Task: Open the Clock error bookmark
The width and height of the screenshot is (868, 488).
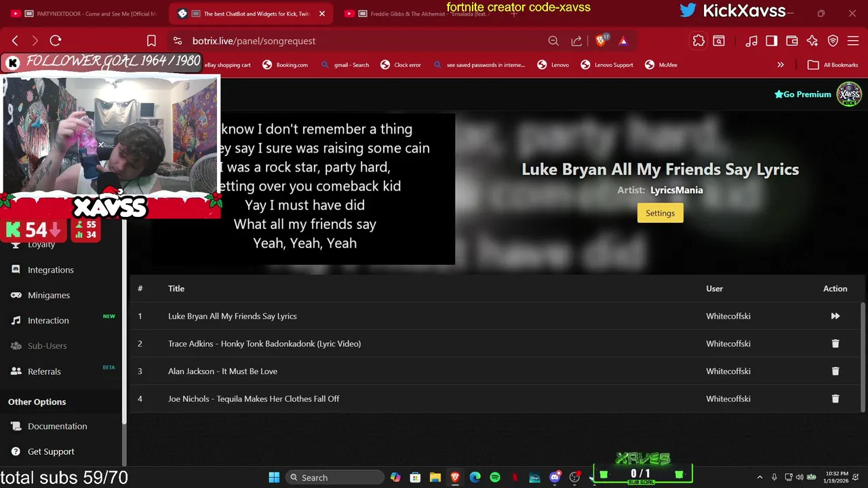Action: (x=401, y=65)
